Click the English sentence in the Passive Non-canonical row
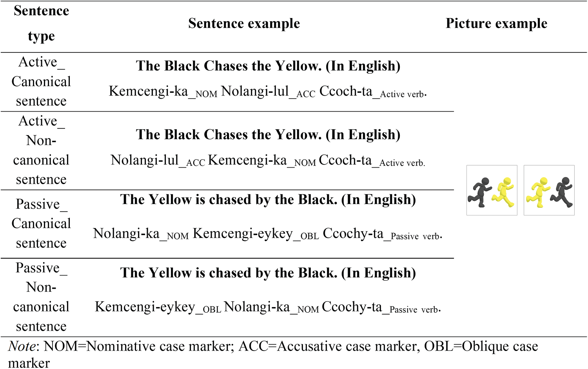 pyautogui.click(x=268, y=273)
